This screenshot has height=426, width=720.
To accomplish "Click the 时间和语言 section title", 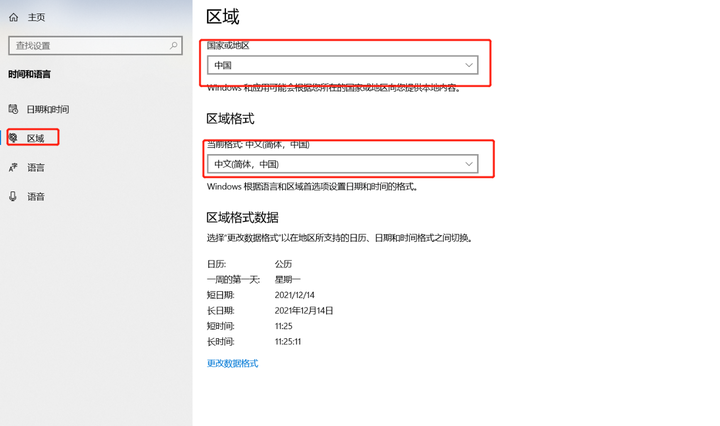I will pos(29,74).
